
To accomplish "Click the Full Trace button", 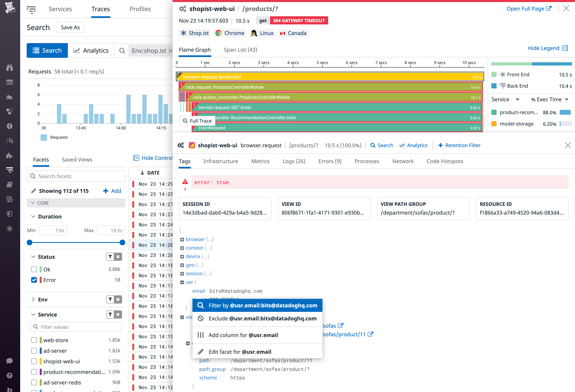I will point(197,121).
